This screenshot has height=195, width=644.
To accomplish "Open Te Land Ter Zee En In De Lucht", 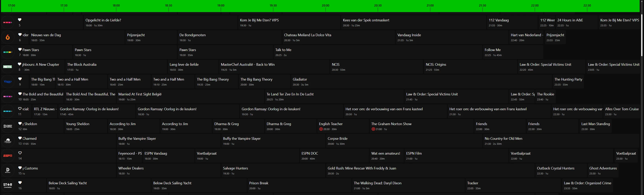I will pos(334,96).
